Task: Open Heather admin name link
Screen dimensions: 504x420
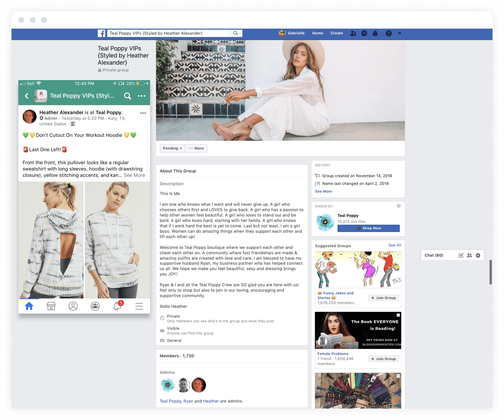Action: pyautogui.click(x=211, y=401)
